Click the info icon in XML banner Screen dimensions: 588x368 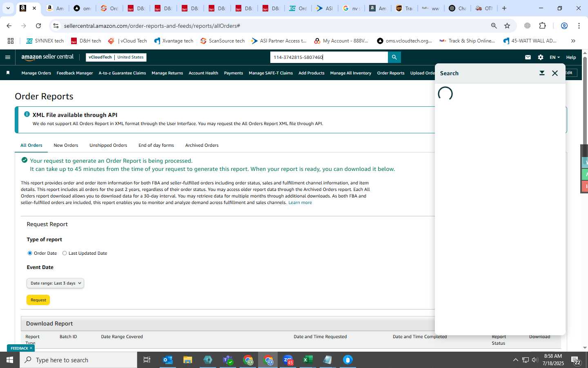click(x=27, y=114)
